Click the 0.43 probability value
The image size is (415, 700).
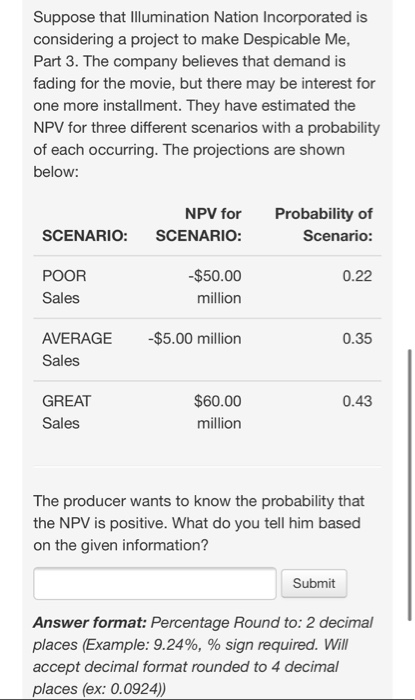[x=357, y=401]
